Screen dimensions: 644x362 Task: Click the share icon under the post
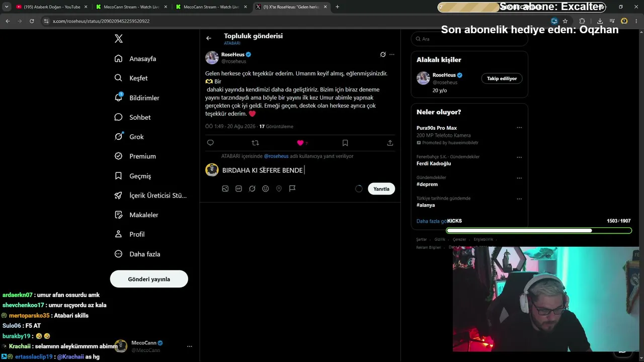390,143
